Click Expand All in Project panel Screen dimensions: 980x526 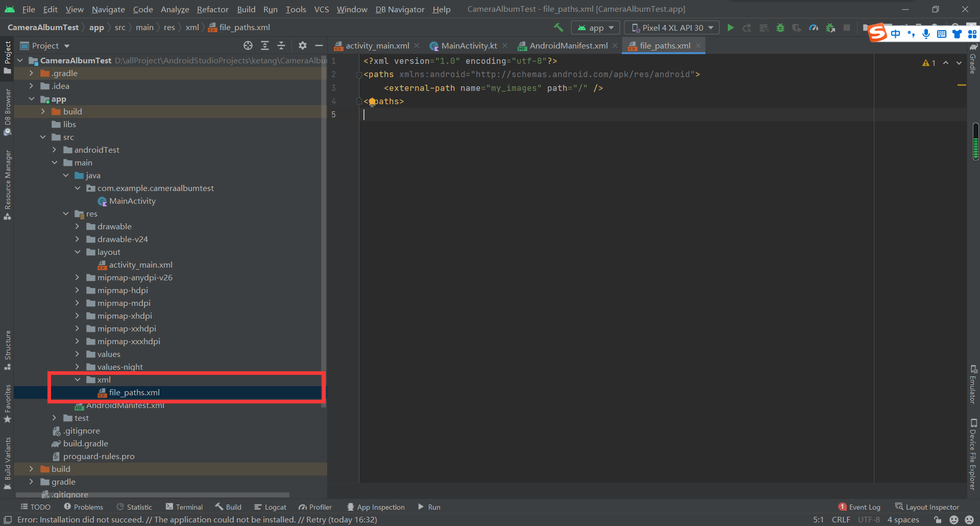[x=264, y=45]
